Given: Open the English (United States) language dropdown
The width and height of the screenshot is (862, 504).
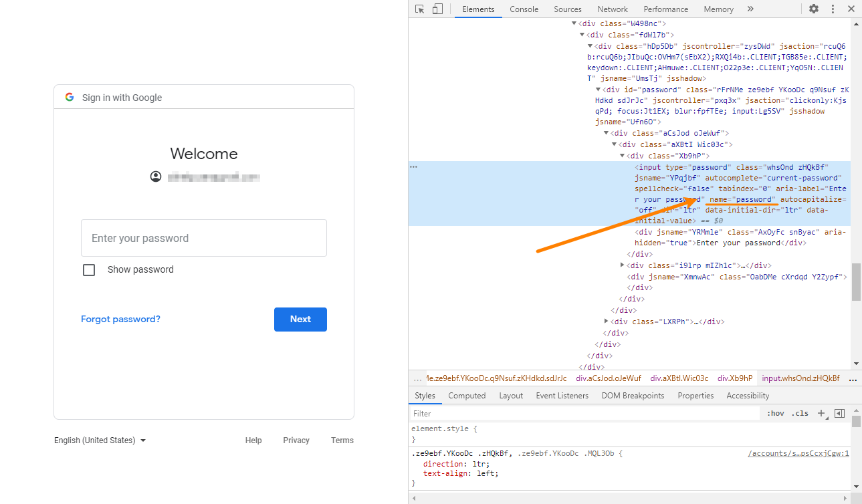Looking at the screenshot, I should pyautogui.click(x=99, y=440).
